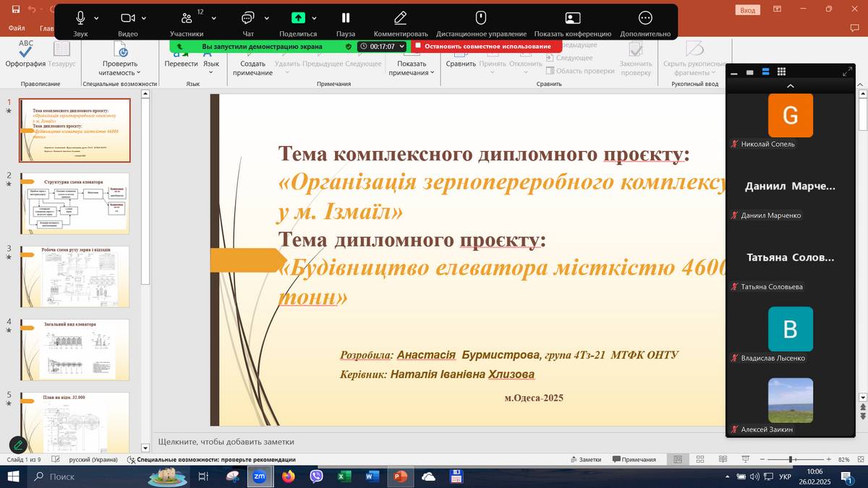Screen dimensions: 868x488
Task: Click zoom in plus button
Action: (829, 460)
